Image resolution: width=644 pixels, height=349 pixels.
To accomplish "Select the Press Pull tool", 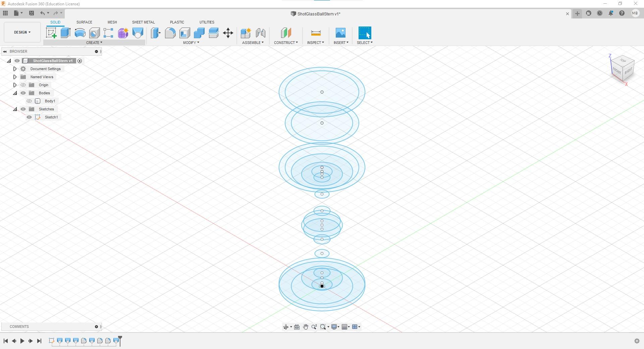I will tap(156, 33).
